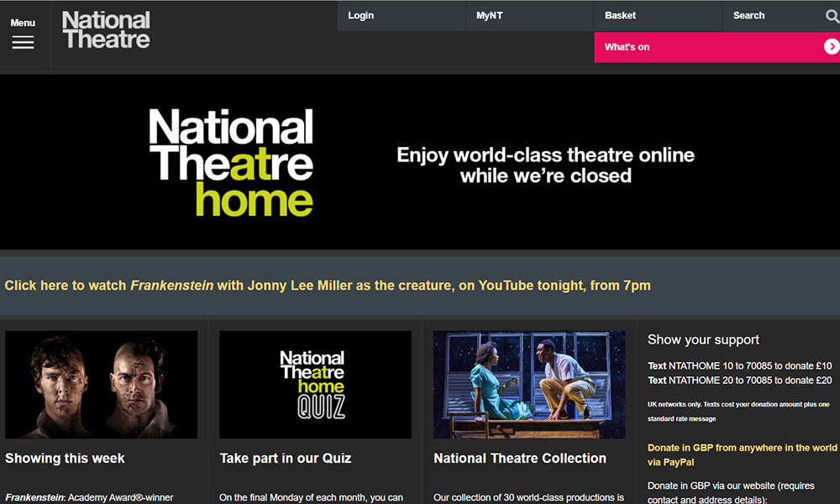Click the Frankenstein YouTube tonight link
840x504 pixels.
pyautogui.click(x=328, y=286)
